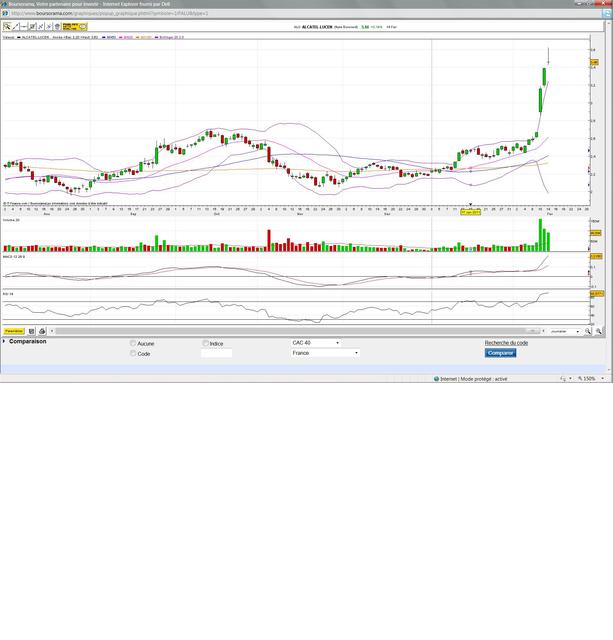The width and height of the screenshot is (613, 640).
Task: Open the Journalier period dropdown
Action: tap(565, 331)
